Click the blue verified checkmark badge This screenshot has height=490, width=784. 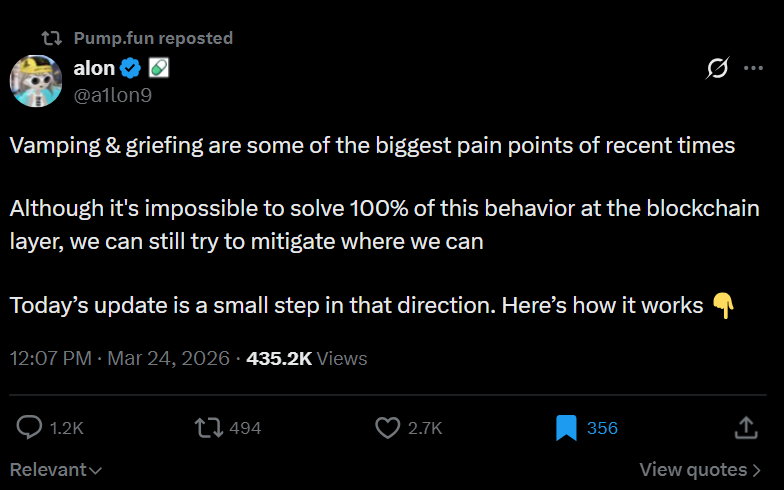(131, 69)
